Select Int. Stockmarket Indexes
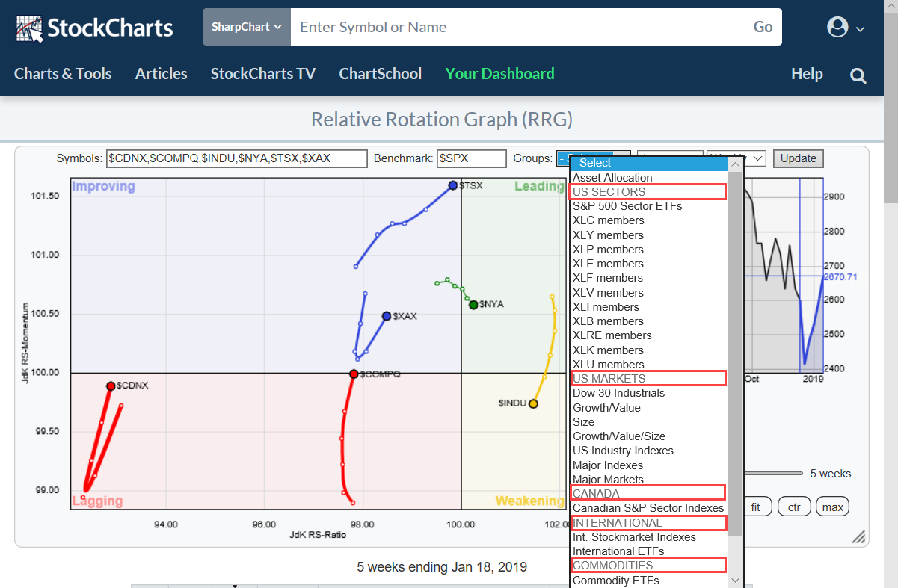Viewport: 898px width, 588px height. (x=648, y=537)
